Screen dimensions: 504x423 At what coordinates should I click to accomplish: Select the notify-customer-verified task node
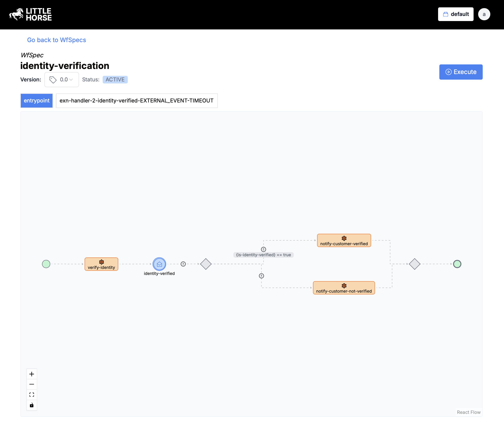[x=344, y=240]
